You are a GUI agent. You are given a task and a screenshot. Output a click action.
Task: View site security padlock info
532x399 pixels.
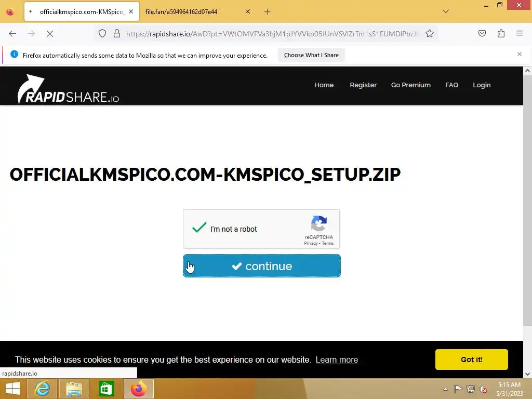pyautogui.click(x=117, y=34)
